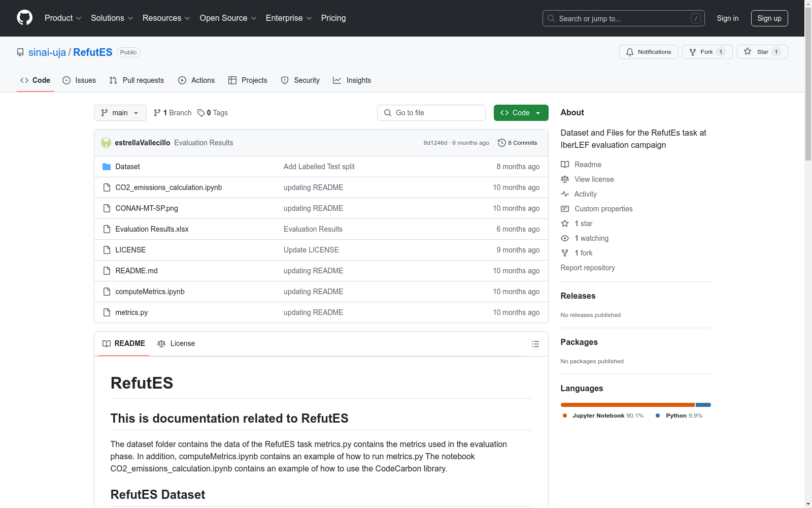Open README outline list icon
812x508 pixels.
coord(535,344)
